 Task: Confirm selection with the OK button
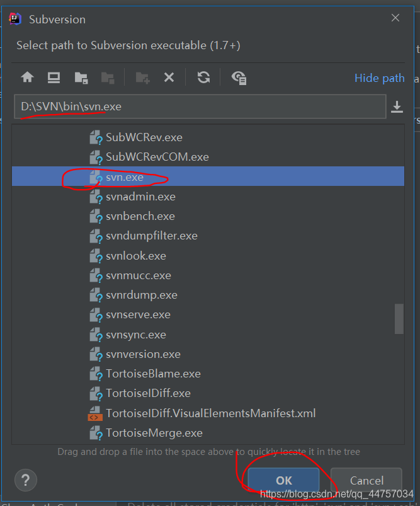[x=283, y=481]
